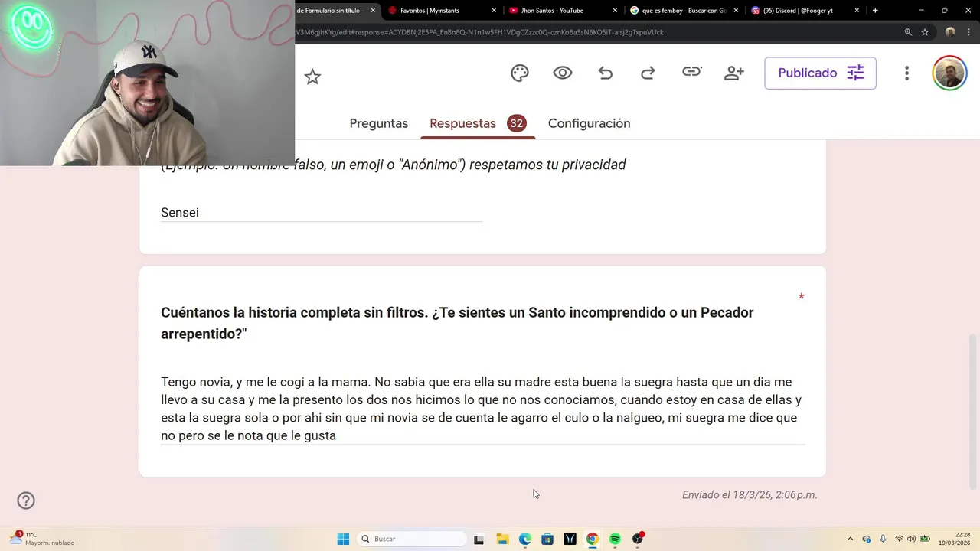Click the browser address bar URL
Viewport: 980px width, 551px height.
[479, 32]
